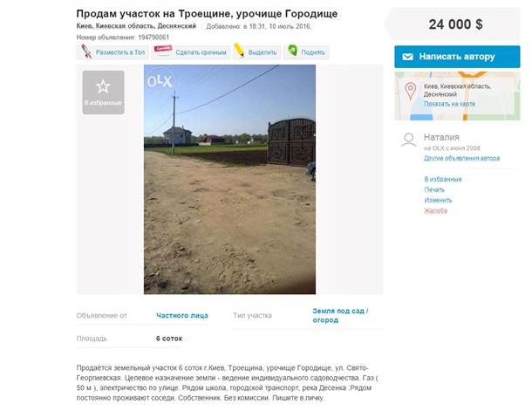This screenshot has width=532, height=418.
Task: Click the Печать link
Action: [x=434, y=190]
